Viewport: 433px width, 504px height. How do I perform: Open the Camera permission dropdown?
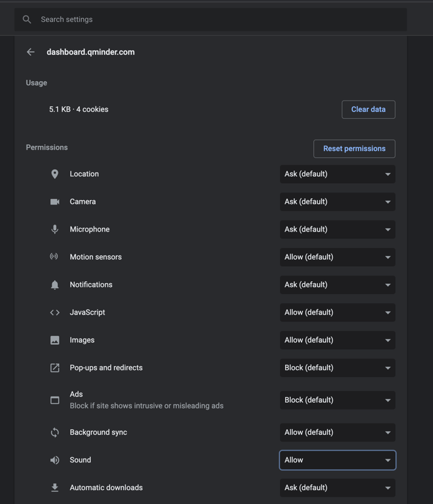(x=337, y=201)
